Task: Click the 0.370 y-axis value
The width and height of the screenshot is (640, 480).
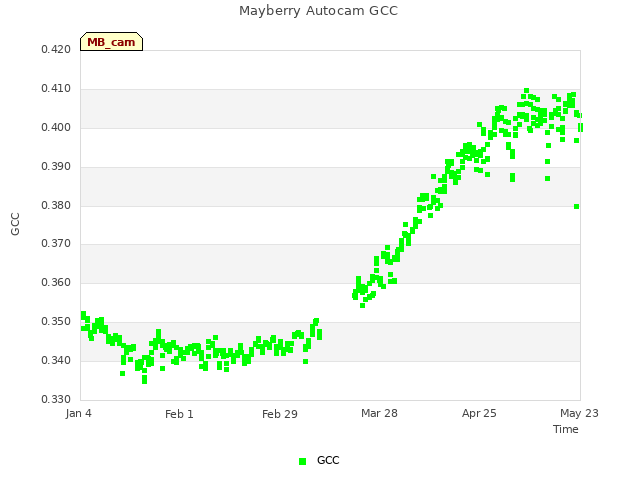Action: pyautogui.click(x=56, y=244)
